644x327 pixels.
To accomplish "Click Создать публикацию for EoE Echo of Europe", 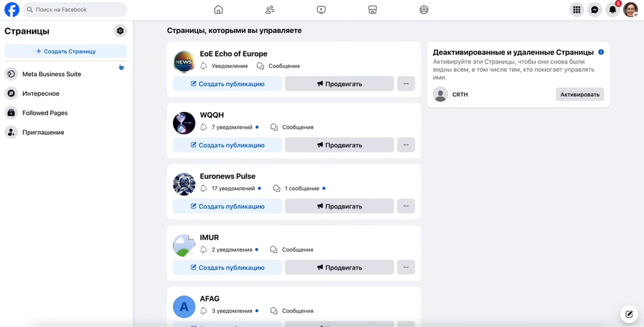I will [227, 84].
